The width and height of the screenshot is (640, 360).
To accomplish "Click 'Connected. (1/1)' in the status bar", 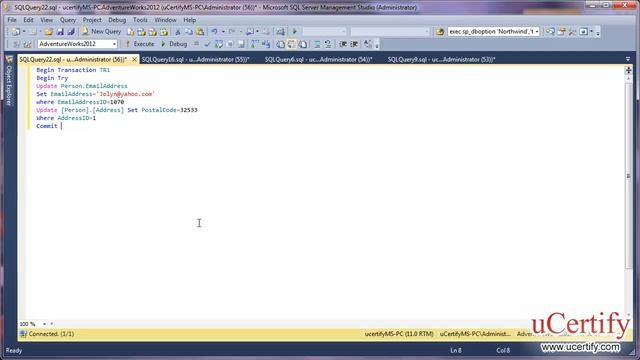I will point(51,334).
